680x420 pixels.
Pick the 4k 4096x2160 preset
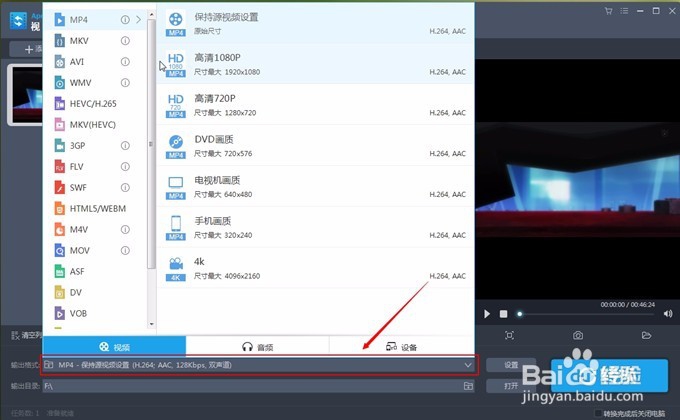(315, 268)
